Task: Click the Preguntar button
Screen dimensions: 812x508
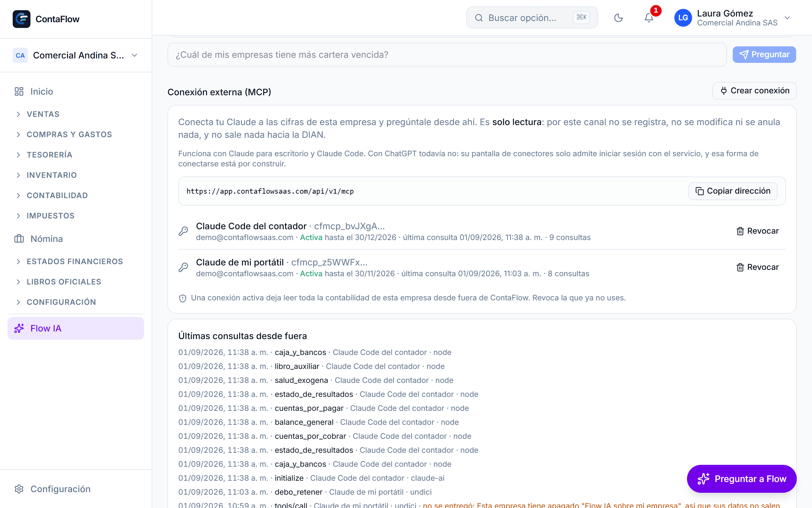Action: click(764, 54)
